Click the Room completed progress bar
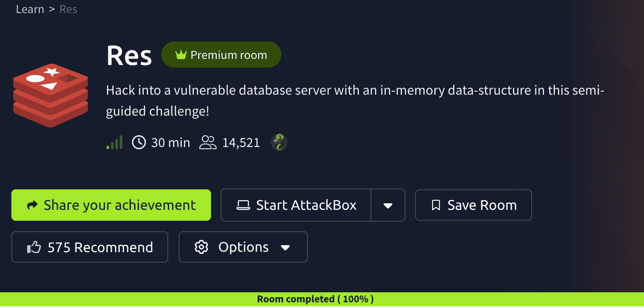 [x=315, y=299]
